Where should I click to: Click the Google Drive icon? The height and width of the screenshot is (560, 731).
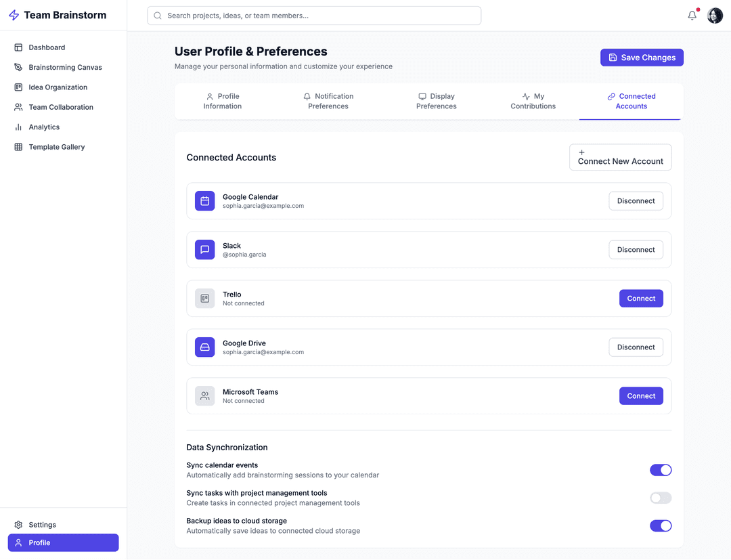point(205,347)
